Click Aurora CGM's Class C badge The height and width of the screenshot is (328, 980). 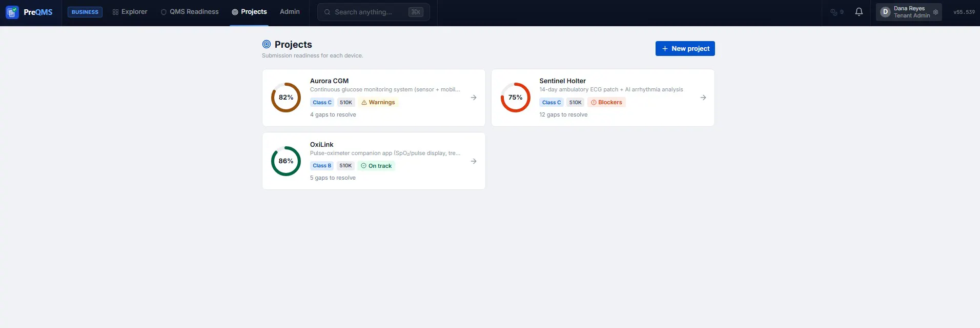tap(322, 102)
